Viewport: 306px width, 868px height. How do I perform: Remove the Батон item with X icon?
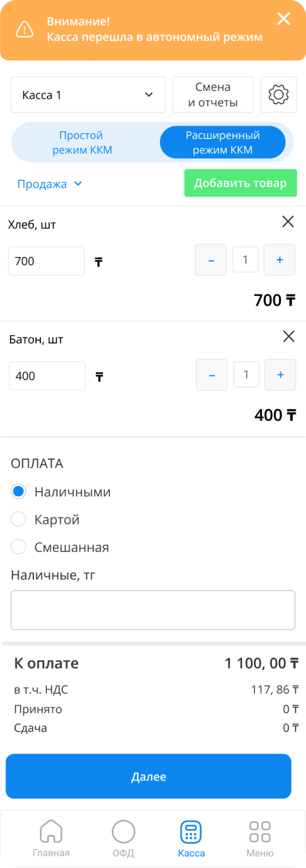coord(289,336)
